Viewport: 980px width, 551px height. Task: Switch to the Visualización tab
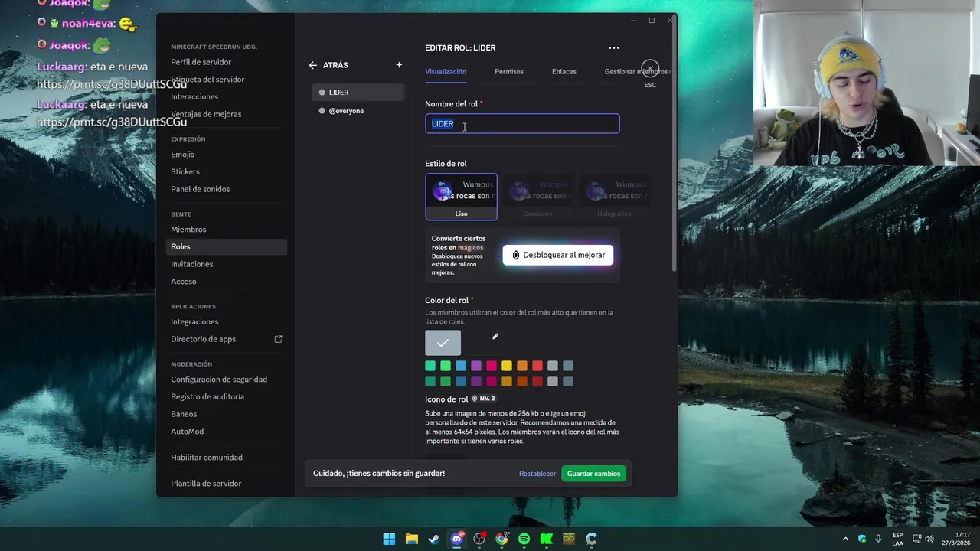coord(446,71)
